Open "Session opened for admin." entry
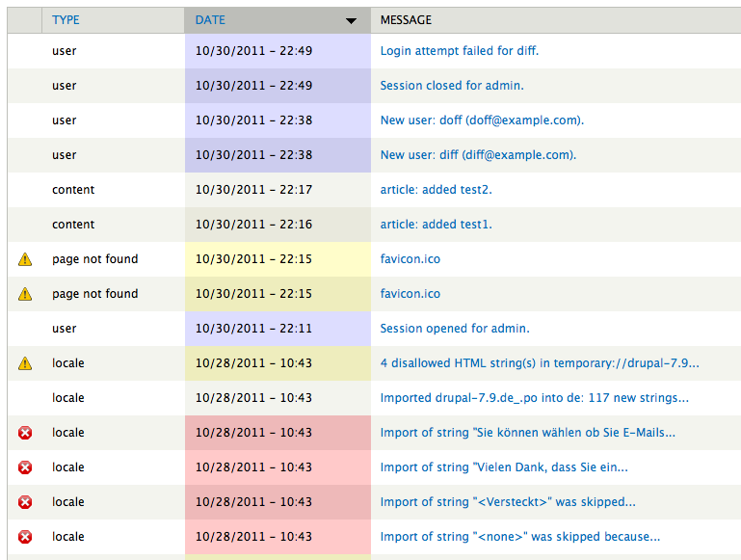 [x=455, y=329]
